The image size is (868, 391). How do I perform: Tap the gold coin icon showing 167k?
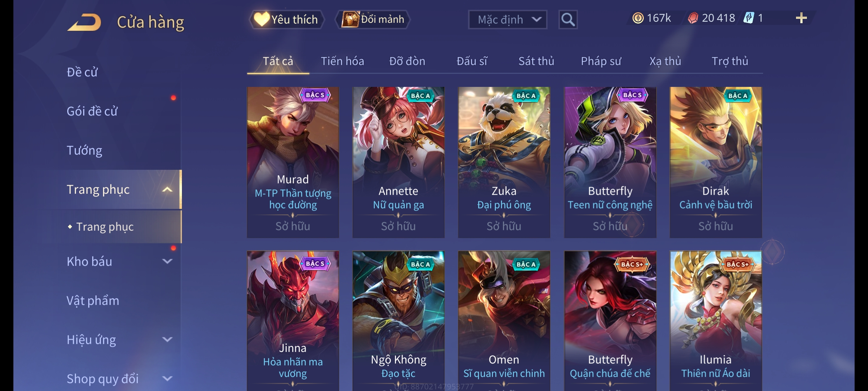638,18
